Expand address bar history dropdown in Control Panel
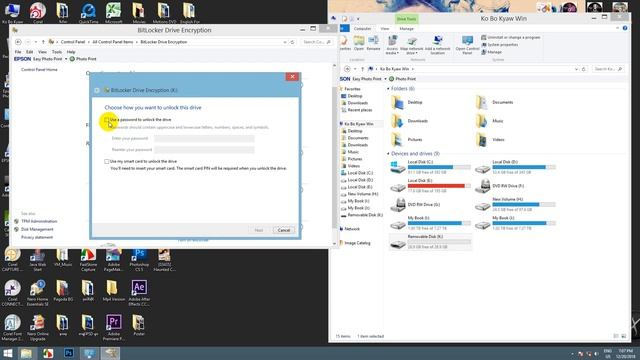The width and height of the screenshot is (640, 360). pos(285,42)
